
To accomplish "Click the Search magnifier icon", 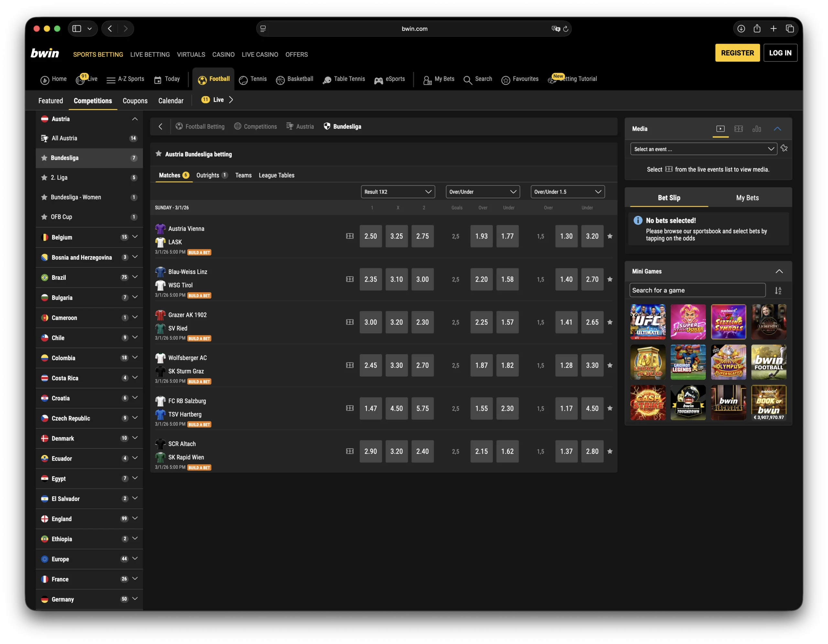I will coord(468,80).
